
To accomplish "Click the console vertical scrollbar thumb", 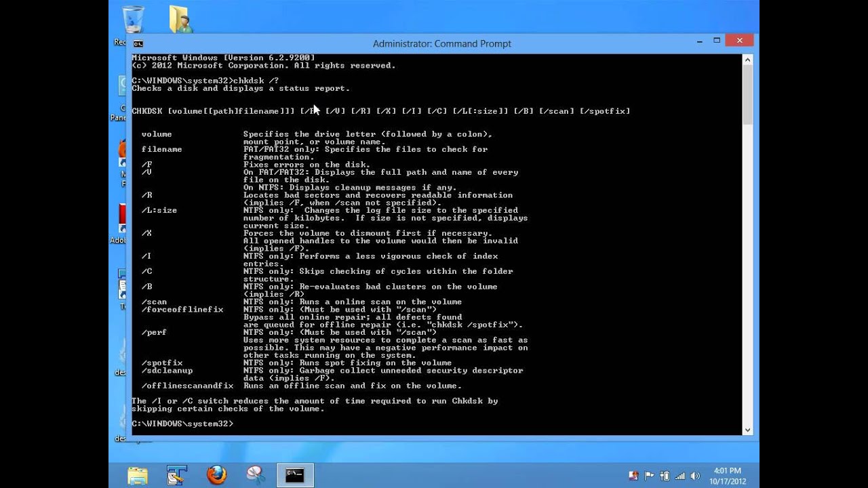I will click(748, 94).
